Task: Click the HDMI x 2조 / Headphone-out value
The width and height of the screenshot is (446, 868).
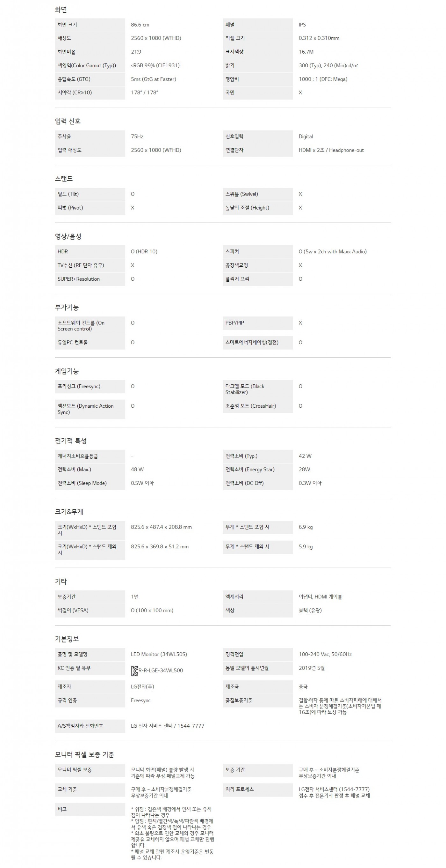Action: pyautogui.click(x=331, y=150)
